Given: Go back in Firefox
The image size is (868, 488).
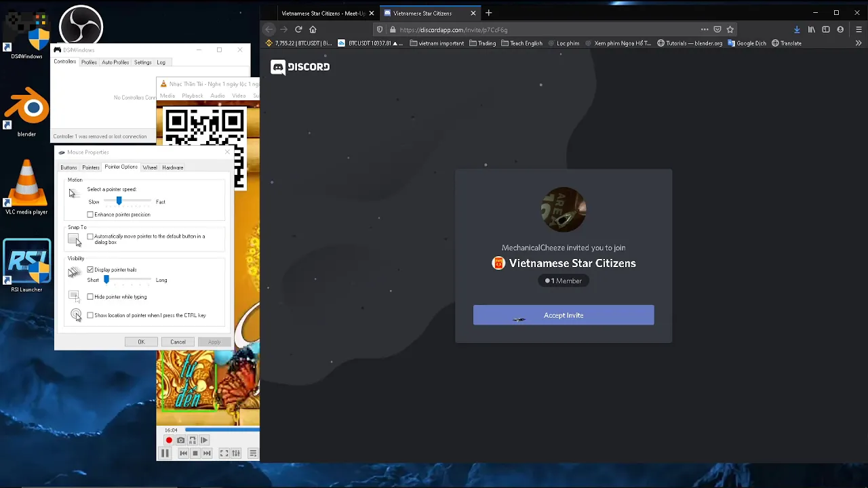Looking at the screenshot, I should (x=269, y=30).
